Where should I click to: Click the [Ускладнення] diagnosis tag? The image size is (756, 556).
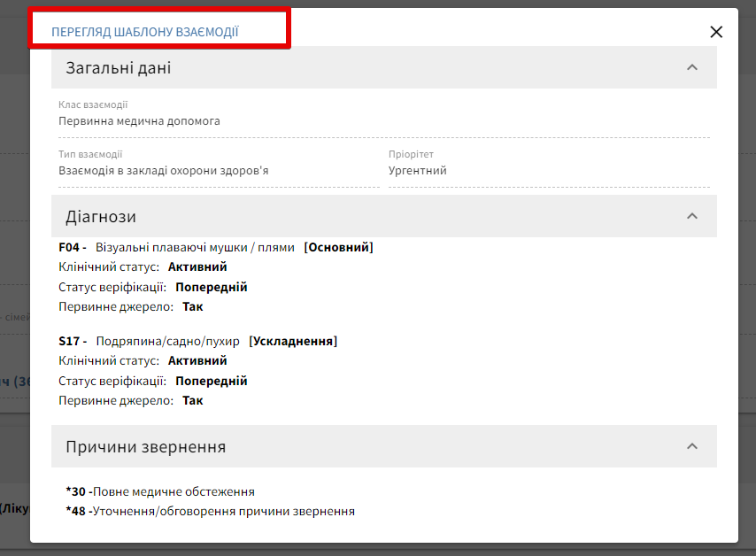[x=293, y=341]
